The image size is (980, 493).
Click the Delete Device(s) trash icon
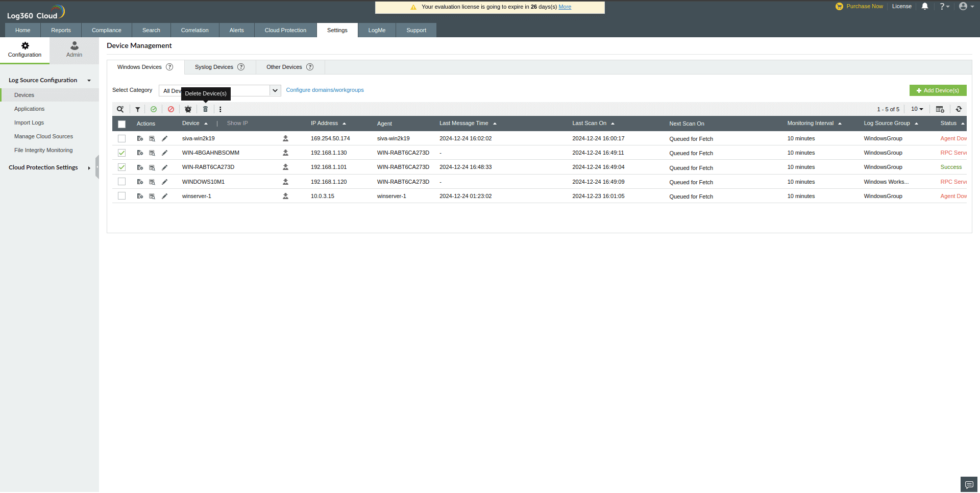point(205,109)
